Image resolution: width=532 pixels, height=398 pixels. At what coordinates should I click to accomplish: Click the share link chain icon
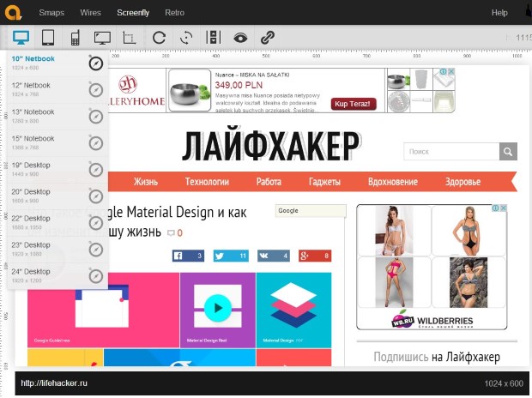(268, 38)
